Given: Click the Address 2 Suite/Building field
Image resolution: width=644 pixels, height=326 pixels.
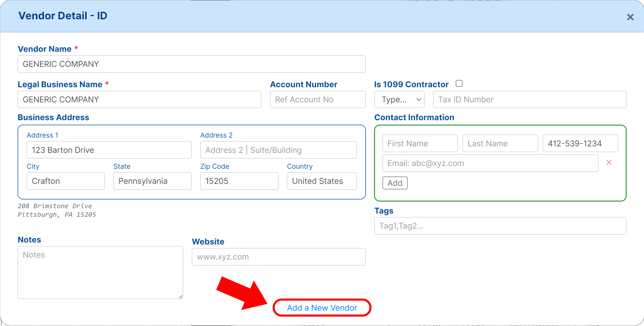Looking at the screenshot, I should click(278, 150).
